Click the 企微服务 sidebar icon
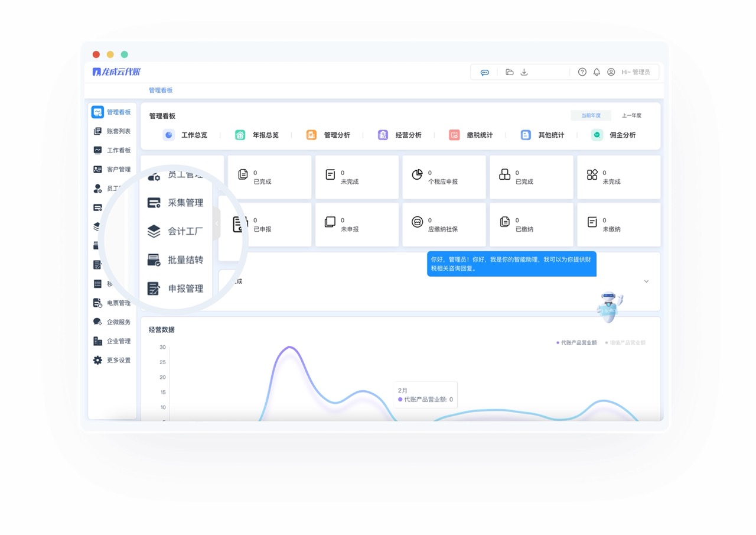The height and width of the screenshot is (535, 756). (x=97, y=322)
